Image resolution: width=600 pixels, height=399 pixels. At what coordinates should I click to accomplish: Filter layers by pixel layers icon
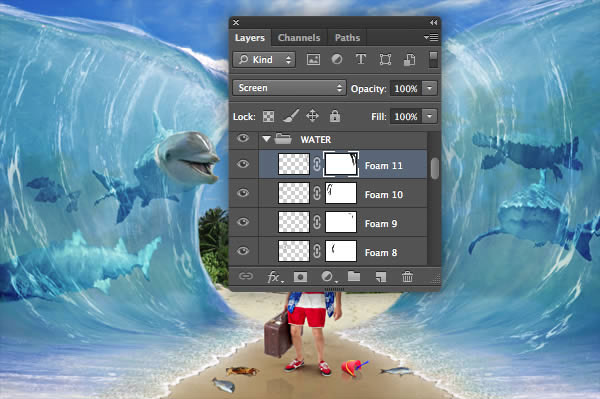tap(313, 60)
